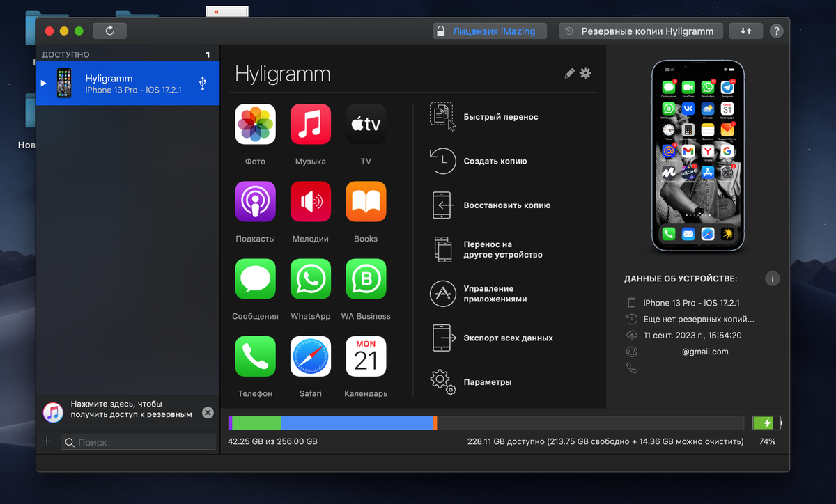Click the "ДОСТУПНО" sidebar header
This screenshot has width=836, height=504.
(65, 54)
